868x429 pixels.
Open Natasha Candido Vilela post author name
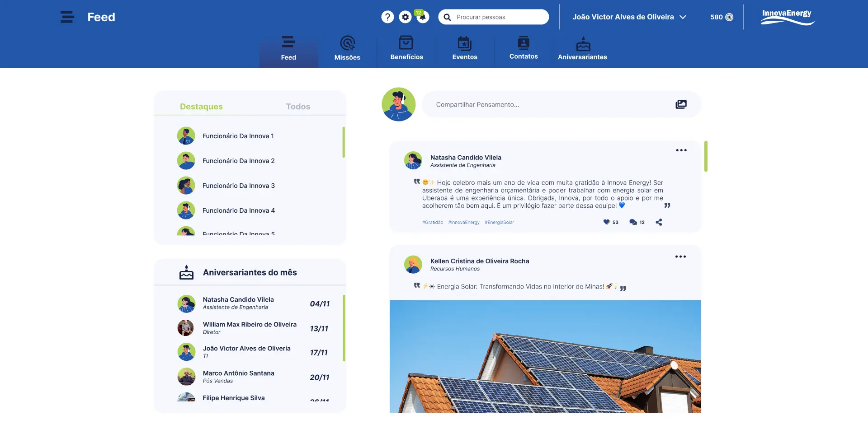[x=466, y=158]
